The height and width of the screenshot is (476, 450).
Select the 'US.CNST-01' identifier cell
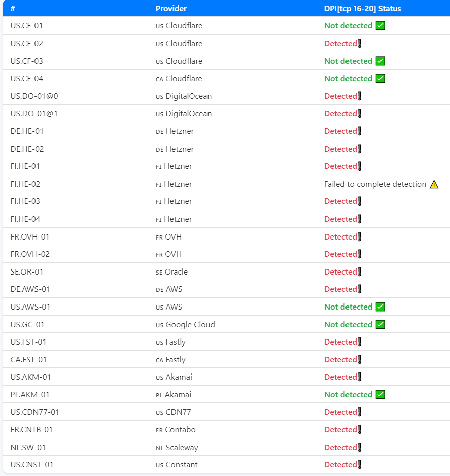pyautogui.click(x=32, y=464)
